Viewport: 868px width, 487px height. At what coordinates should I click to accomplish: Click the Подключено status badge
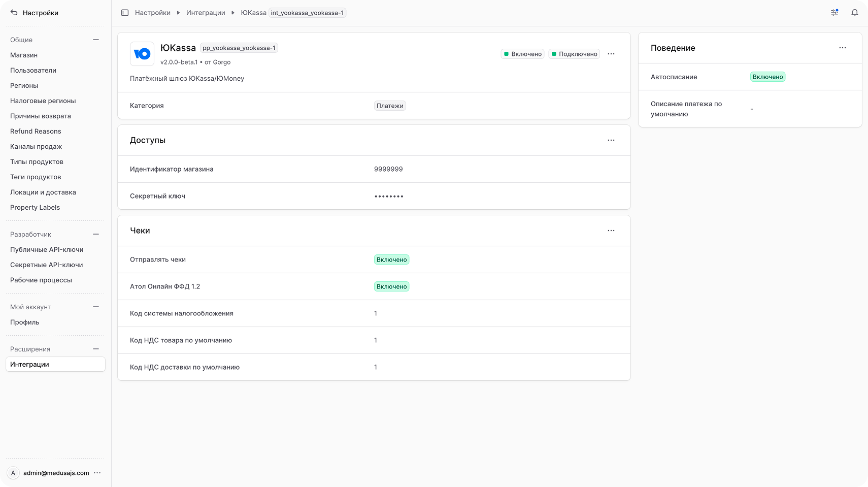(574, 54)
